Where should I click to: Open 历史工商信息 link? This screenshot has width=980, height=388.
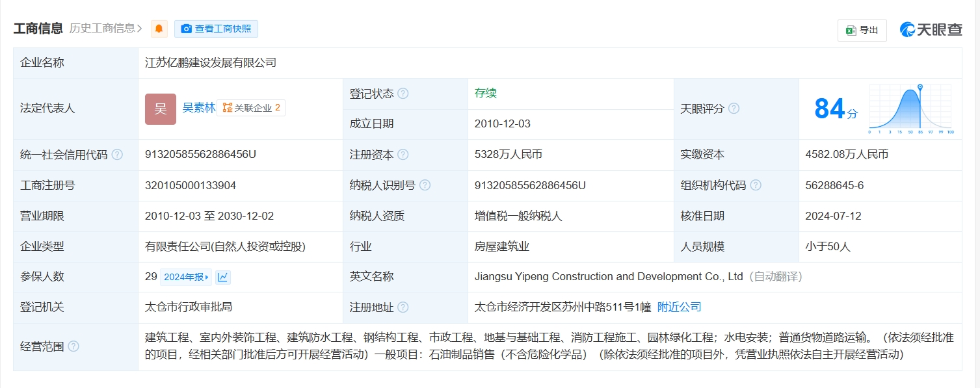tap(106, 28)
